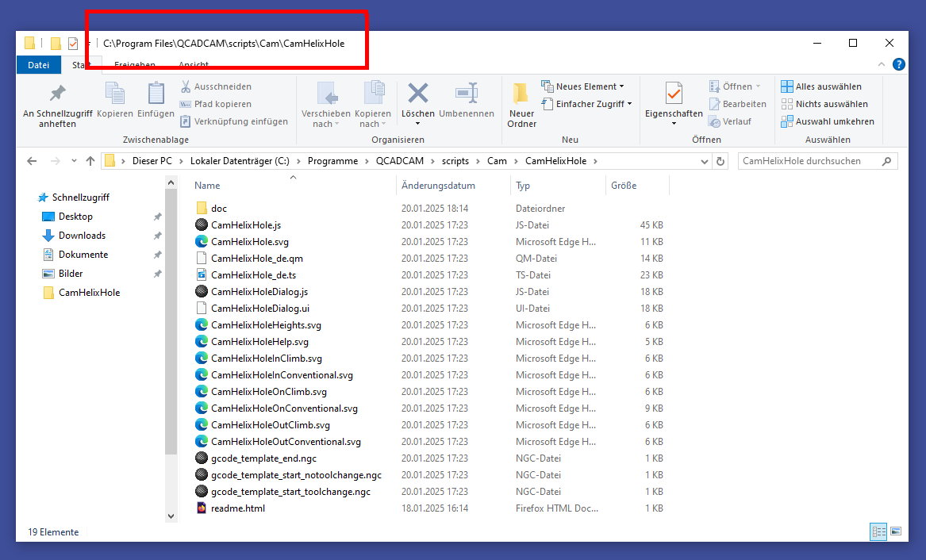Screen dimensions: 926x560
Task: Open Eigenschaften properties icon
Action: [x=673, y=94]
